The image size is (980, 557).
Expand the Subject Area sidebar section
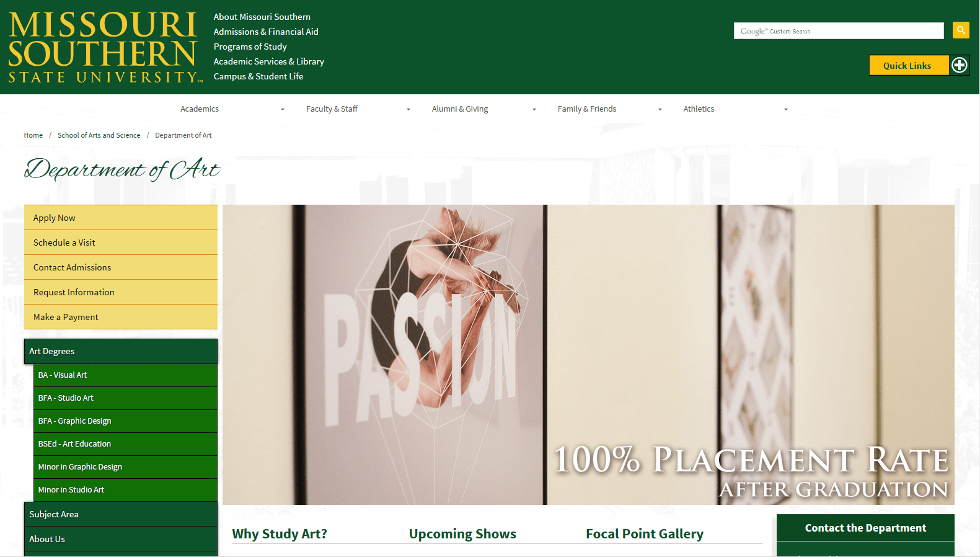[121, 514]
